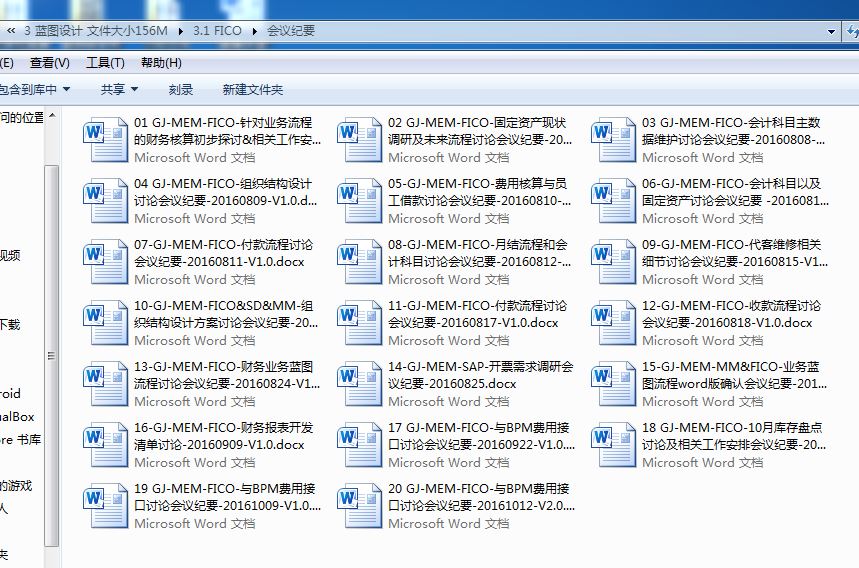Screen dimensions: 859x568
Task: Select file name 讨论及相关工作安排会议纪要-20...
Action: [x=734, y=445]
